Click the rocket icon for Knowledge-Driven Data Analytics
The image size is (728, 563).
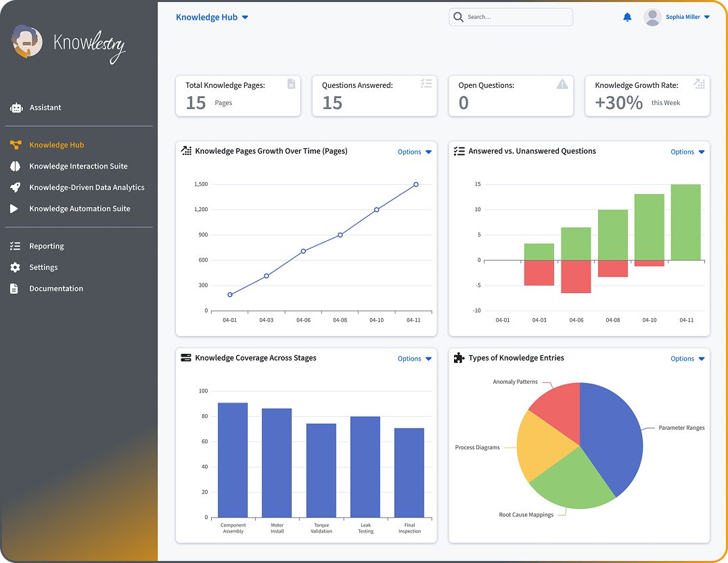point(16,187)
